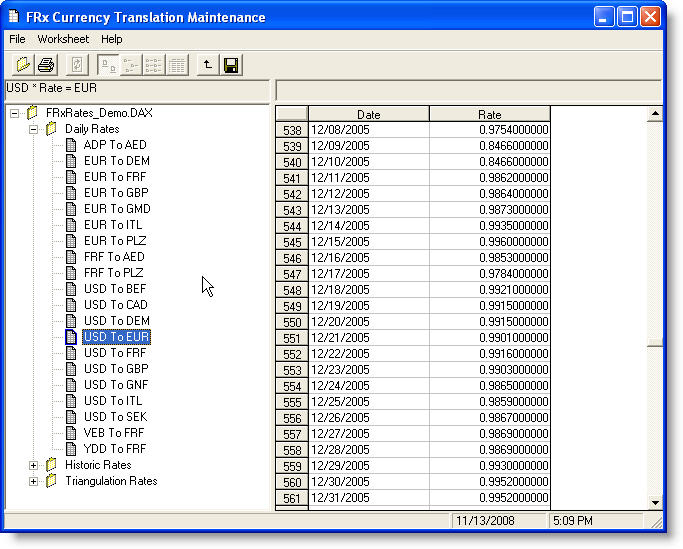Select the EUR To FRF rate

[115, 176]
